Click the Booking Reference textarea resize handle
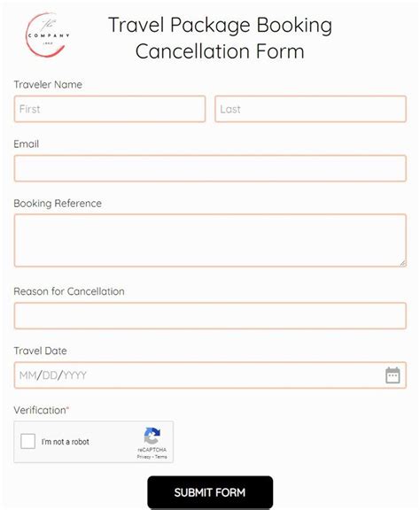420x510 pixels. click(x=403, y=264)
